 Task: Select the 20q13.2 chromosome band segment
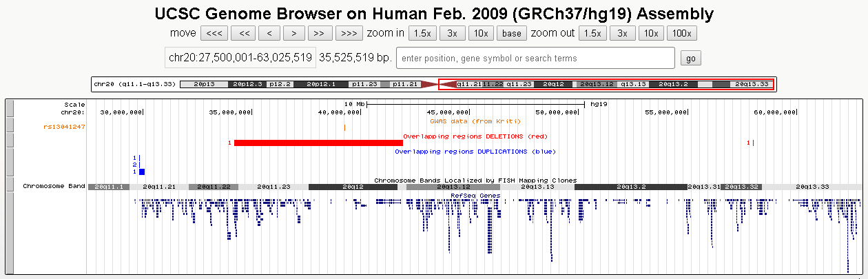630,187
